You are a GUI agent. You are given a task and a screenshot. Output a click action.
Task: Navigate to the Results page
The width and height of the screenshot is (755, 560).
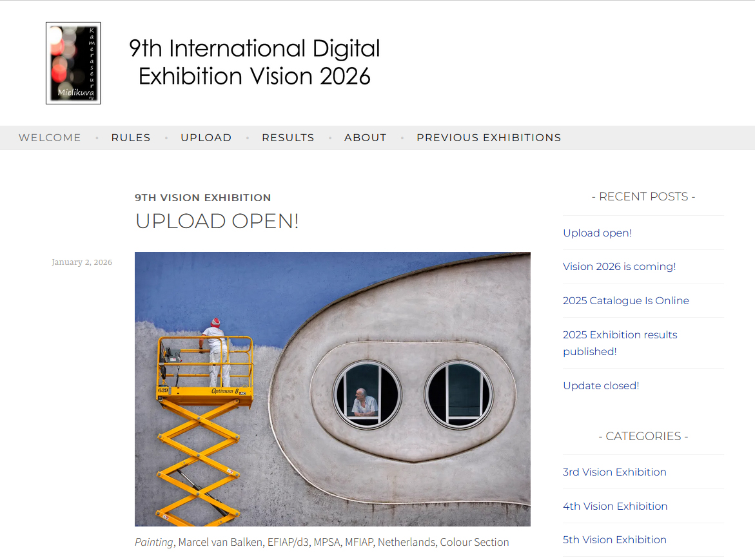pos(288,138)
